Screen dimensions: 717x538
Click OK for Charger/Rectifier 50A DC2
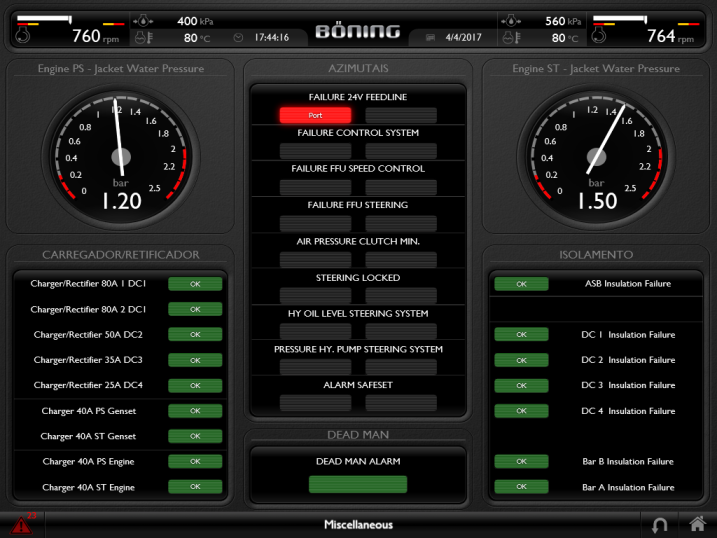[195, 335]
